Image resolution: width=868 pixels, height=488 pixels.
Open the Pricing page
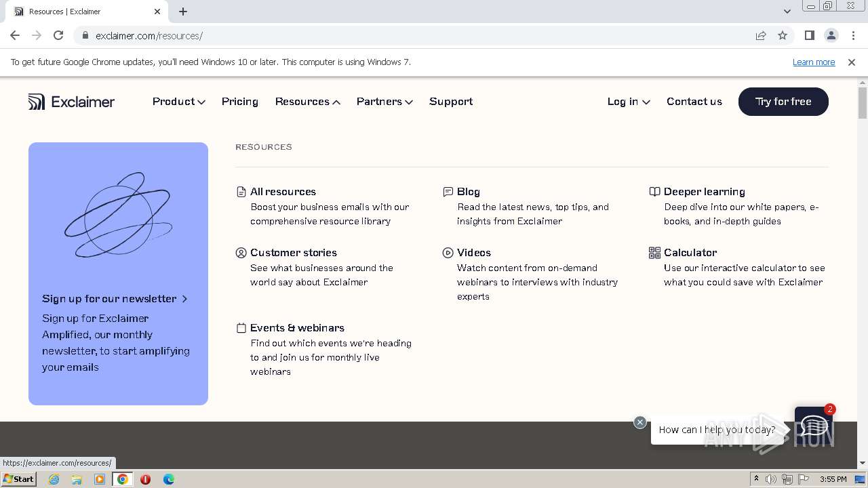[240, 102]
